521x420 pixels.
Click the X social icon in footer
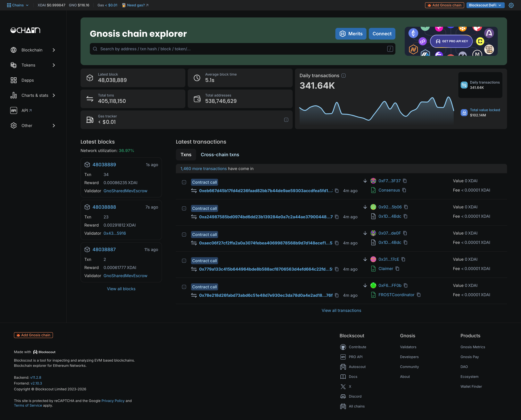[x=343, y=387]
